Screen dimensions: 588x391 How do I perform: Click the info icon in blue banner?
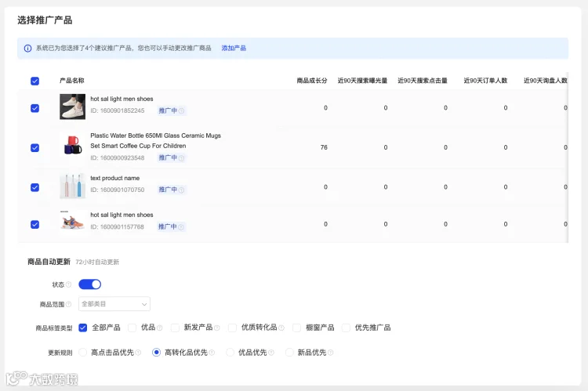click(27, 49)
